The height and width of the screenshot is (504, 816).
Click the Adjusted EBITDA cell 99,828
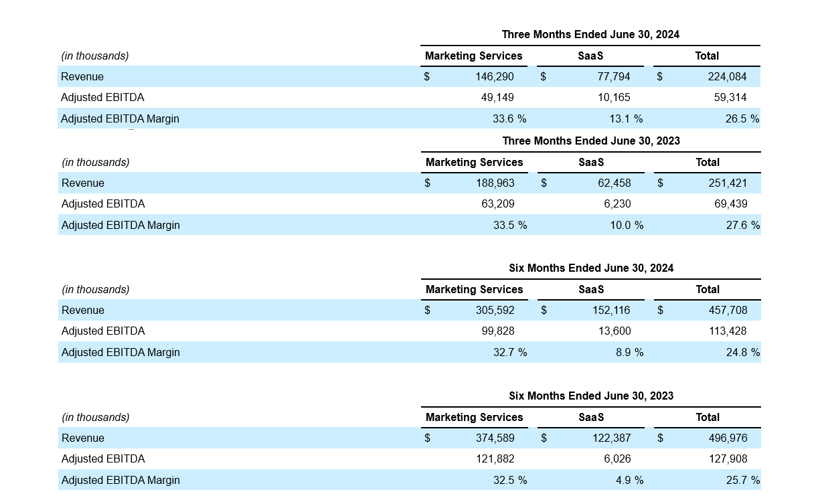(498, 331)
